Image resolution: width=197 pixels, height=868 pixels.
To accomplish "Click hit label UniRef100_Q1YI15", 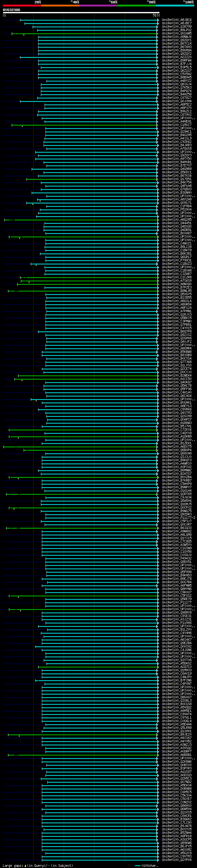I will point(177,538).
